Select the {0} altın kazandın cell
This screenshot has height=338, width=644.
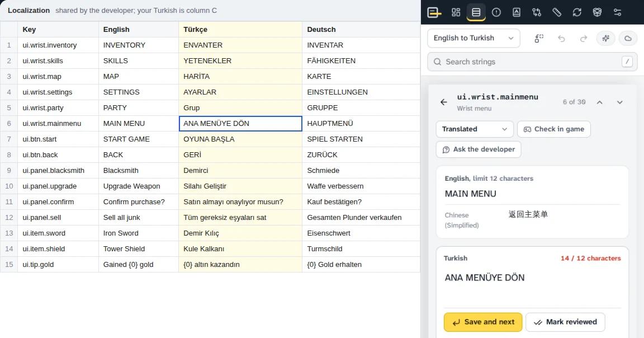240,264
